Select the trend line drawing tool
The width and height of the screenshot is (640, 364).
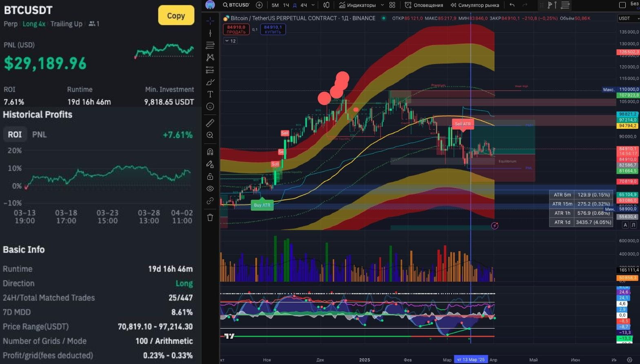pos(210,33)
